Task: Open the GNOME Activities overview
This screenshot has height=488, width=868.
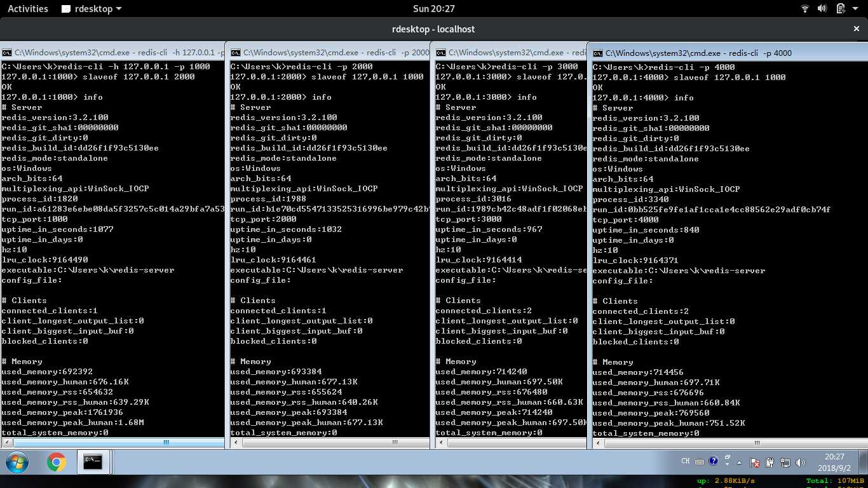Action: click(x=27, y=8)
